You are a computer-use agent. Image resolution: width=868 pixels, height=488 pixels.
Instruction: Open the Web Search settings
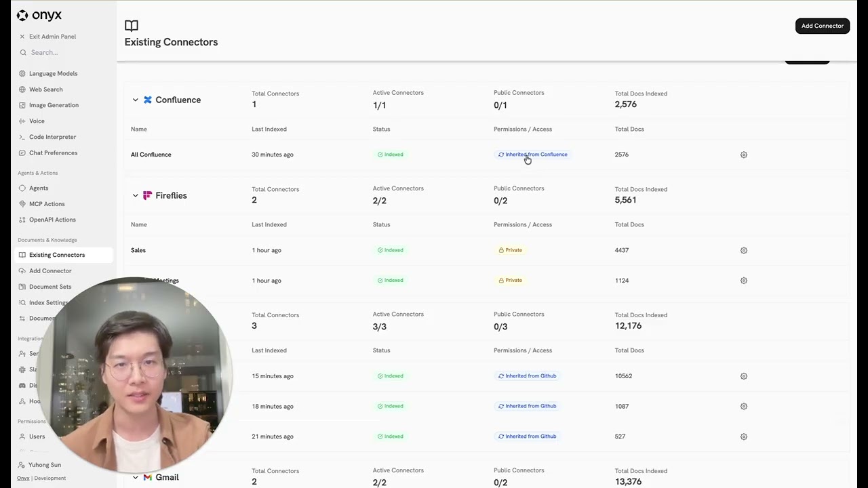tap(45, 89)
